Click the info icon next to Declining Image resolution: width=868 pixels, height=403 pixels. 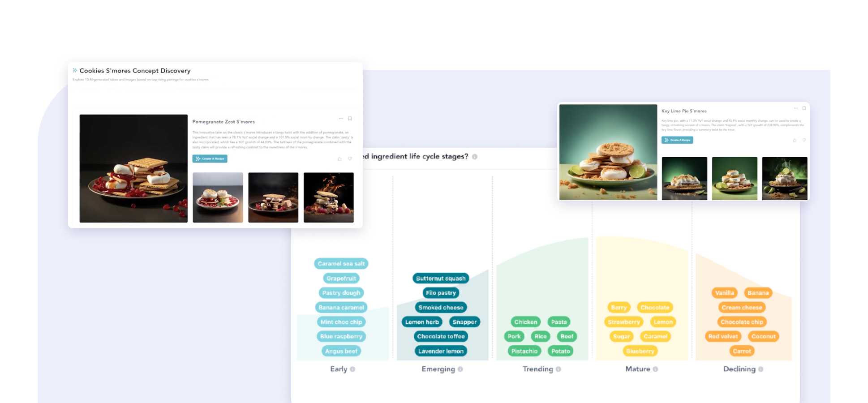point(761,369)
